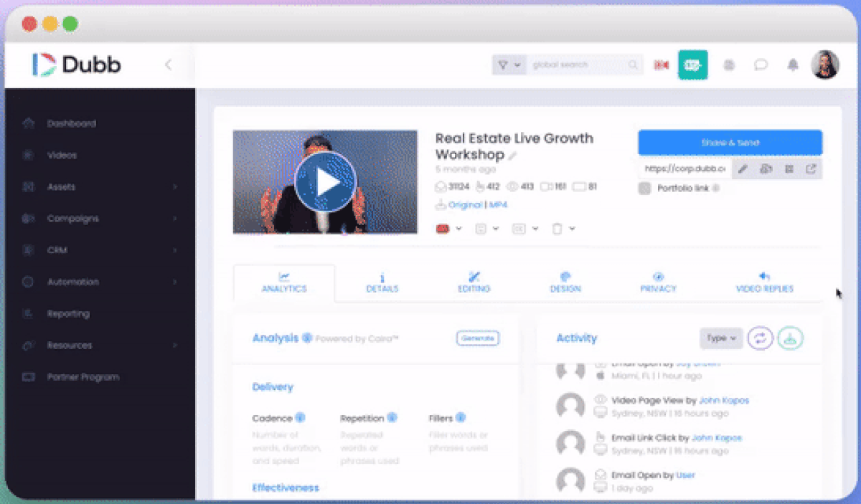Screen dimensions: 861x504
Task: Switch to the Editing tab
Action: click(474, 282)
